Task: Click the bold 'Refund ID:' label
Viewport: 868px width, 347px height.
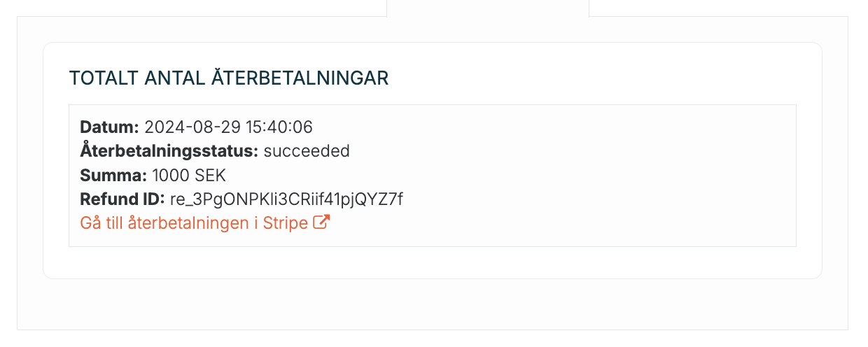Action: [x=122, y=199]
